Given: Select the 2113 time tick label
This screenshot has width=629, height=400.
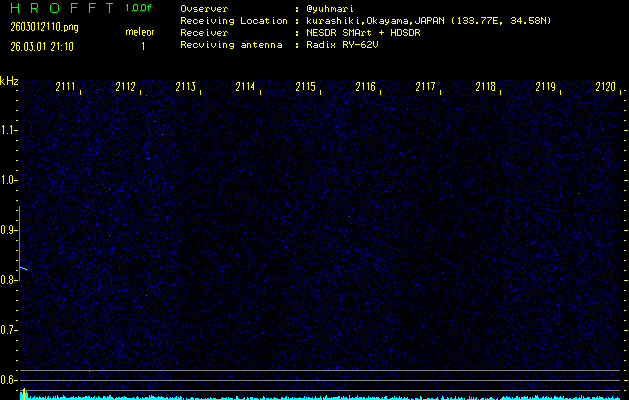Looking at the screenshot, I should [x=186, y=87].
